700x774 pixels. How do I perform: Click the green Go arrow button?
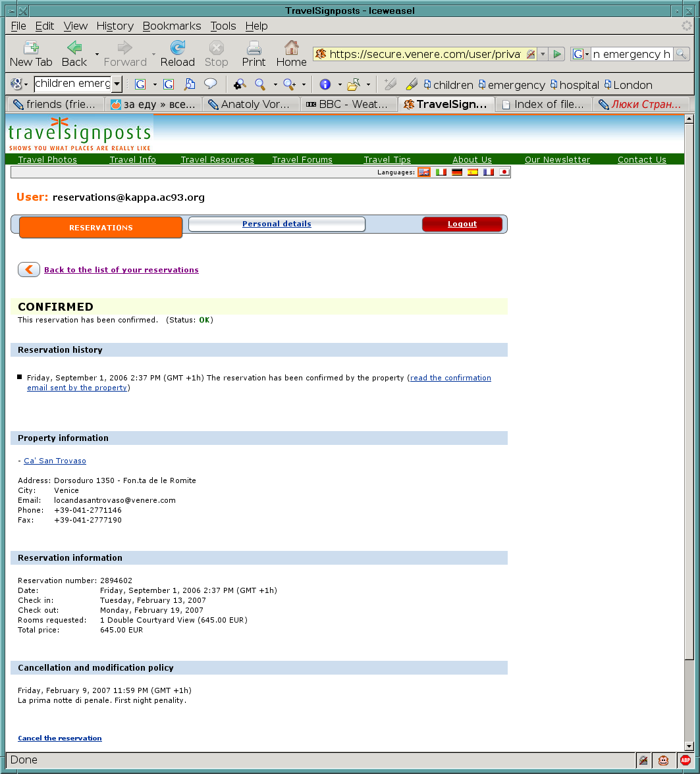pos(557,54)
